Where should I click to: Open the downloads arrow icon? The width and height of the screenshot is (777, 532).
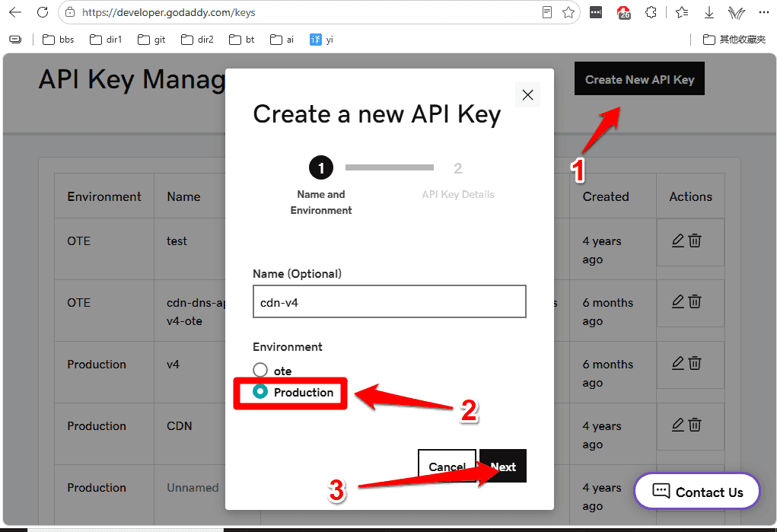(709, 12)
